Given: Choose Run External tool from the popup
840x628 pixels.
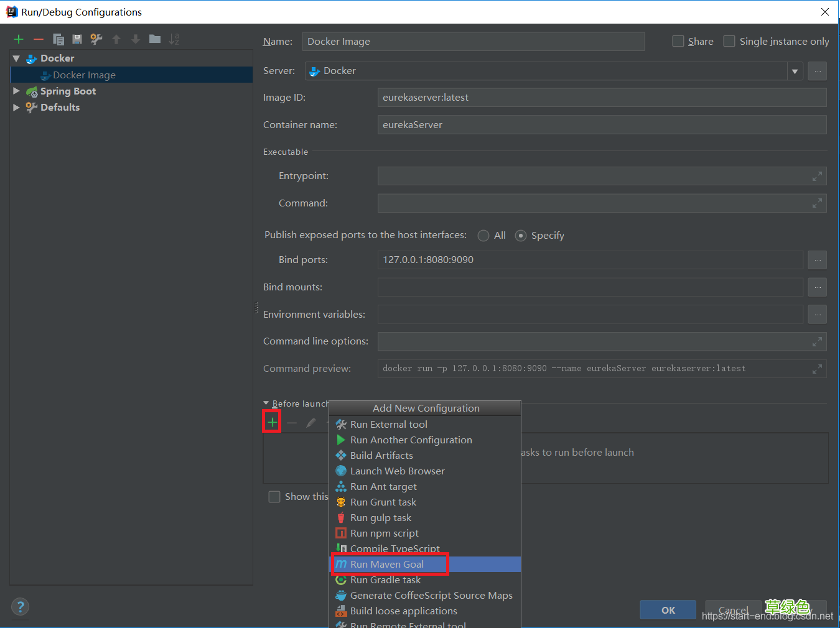Looking at the screenshot, I should click(425, 425).
